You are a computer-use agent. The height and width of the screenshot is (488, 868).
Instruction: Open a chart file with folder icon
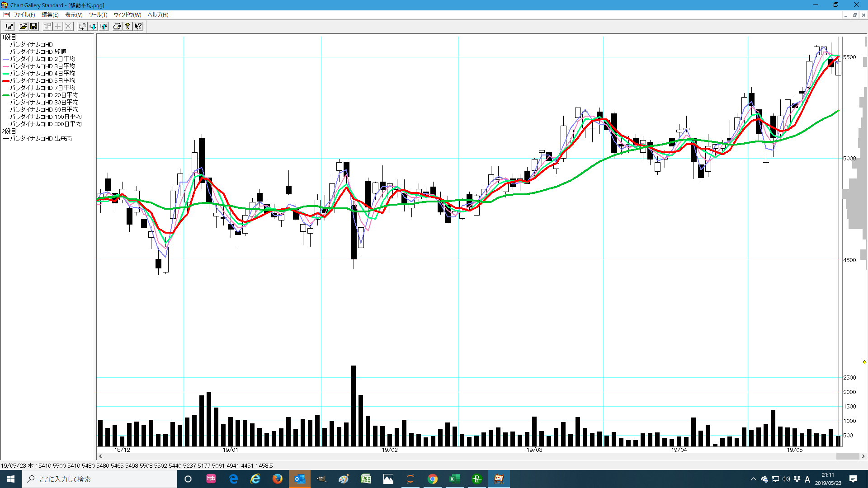[x=23, y=26]
